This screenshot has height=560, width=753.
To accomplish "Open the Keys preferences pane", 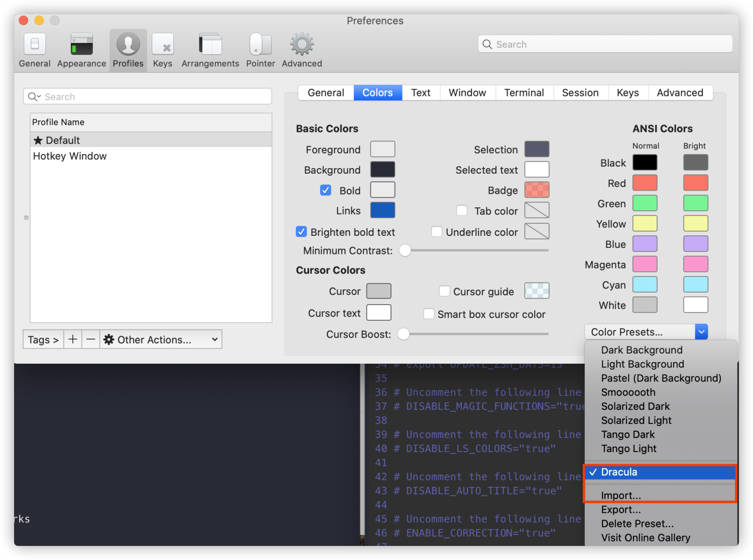I will click(162, 49).
